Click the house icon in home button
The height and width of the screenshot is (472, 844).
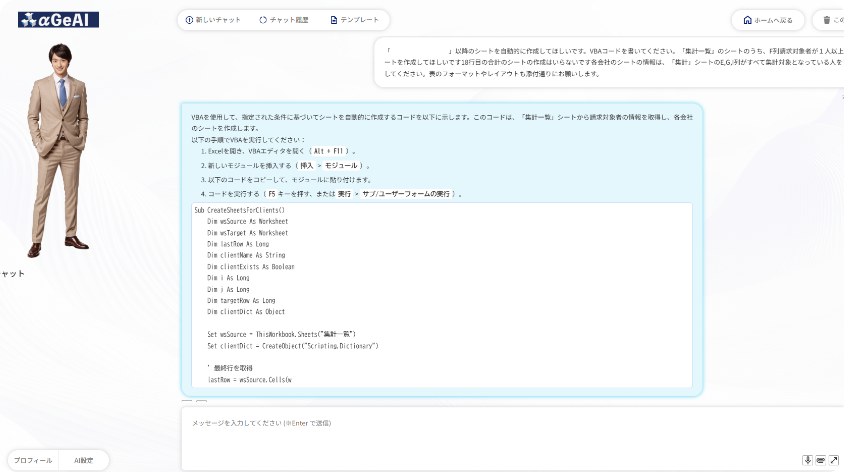pos(746,20)
